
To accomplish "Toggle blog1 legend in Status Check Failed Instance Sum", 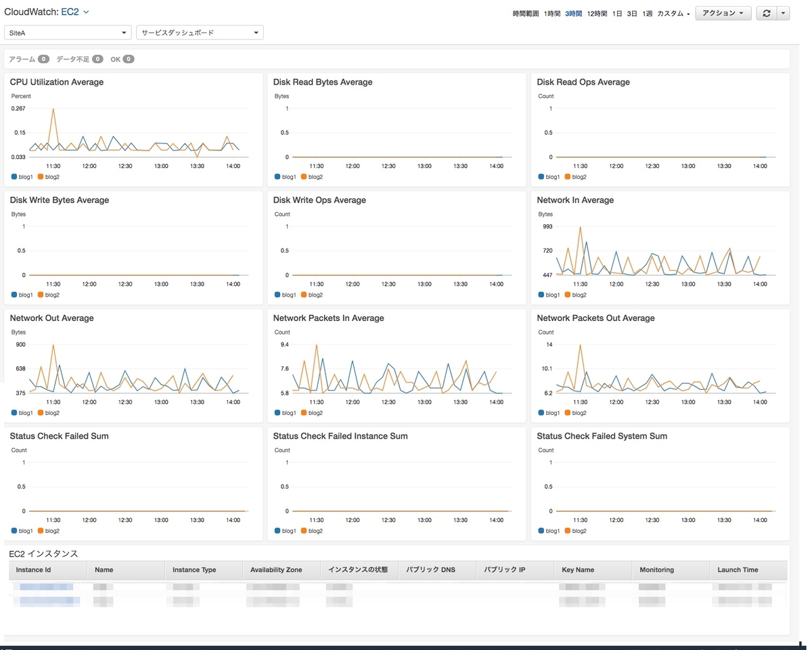I will tap(286, 531).
